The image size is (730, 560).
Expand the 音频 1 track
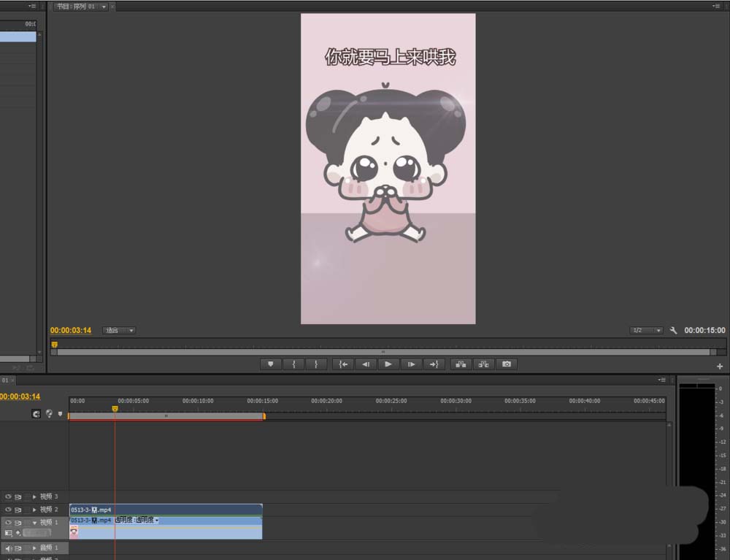(x=34, y=548)
